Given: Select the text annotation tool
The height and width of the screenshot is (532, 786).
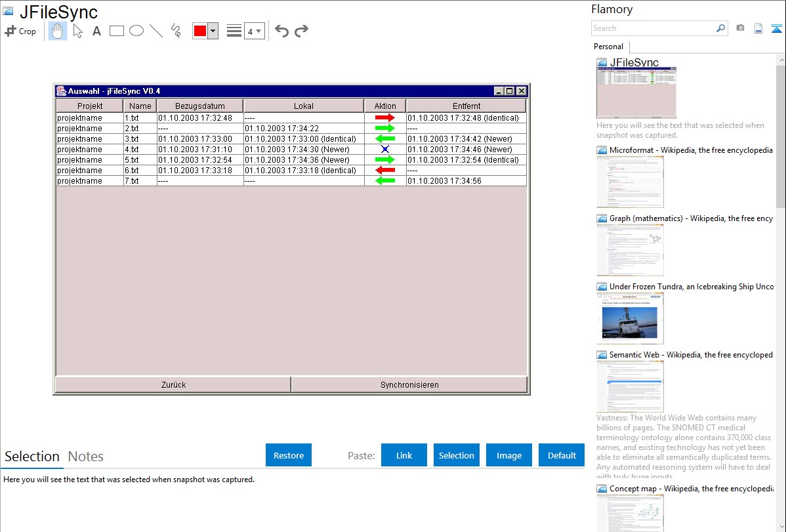Looking at the screenshot, I should (96, 31).
